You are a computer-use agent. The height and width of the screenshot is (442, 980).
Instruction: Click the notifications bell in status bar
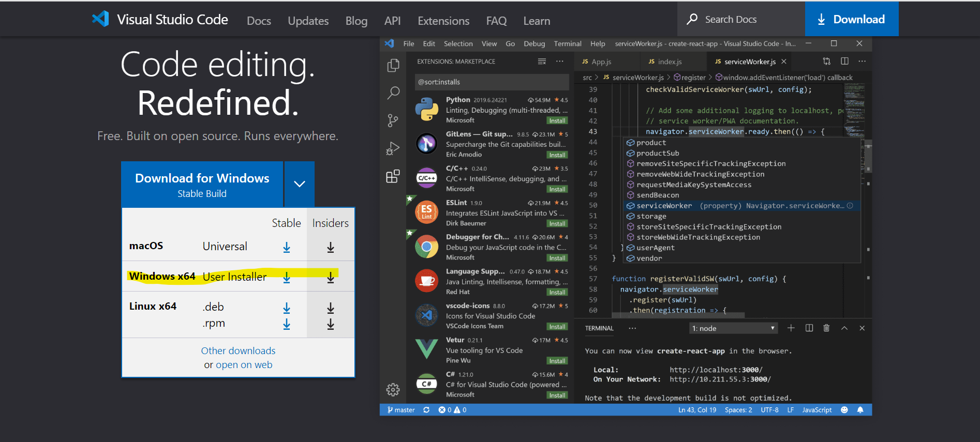point(860,410)
